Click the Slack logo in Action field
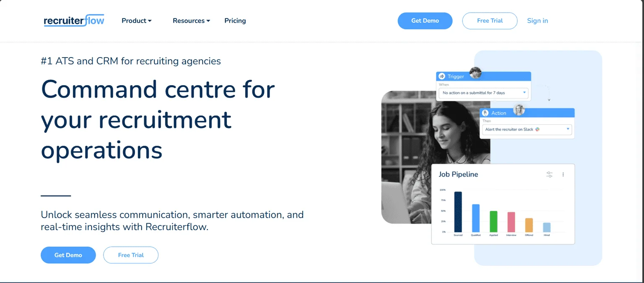The width and height of the screenshot is (644, 283). (538, 129)
